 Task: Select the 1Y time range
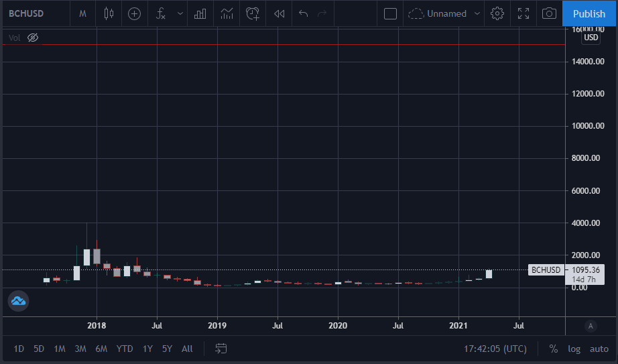pyautogui.click(x=147, y=349)
